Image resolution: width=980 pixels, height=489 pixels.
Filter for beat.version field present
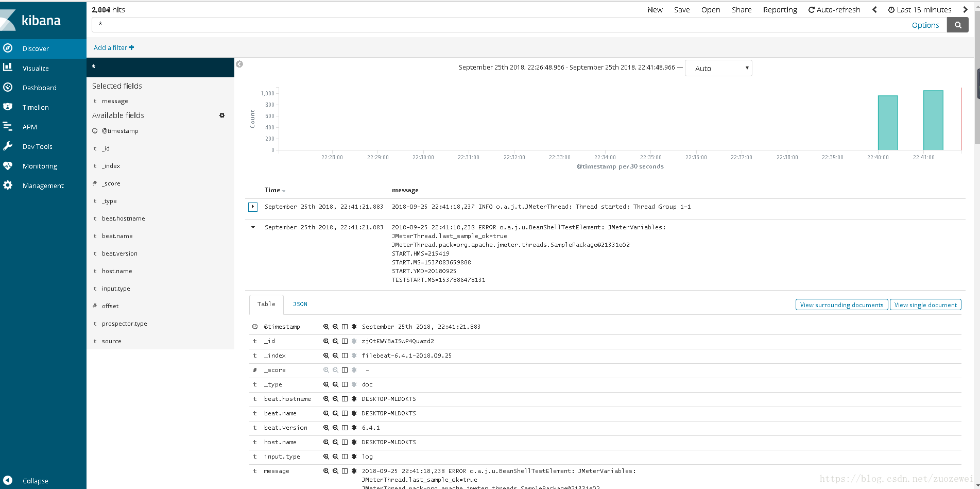click(x=354, y=428)
